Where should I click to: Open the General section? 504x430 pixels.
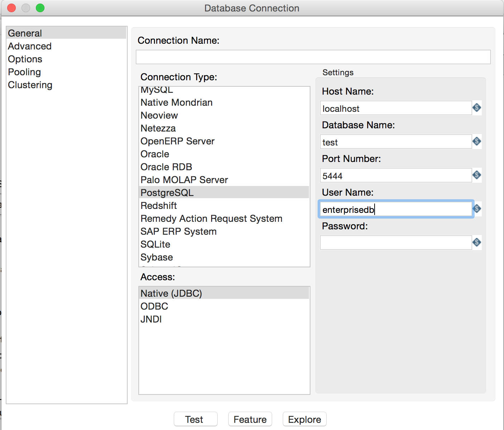tap(66, 33)
